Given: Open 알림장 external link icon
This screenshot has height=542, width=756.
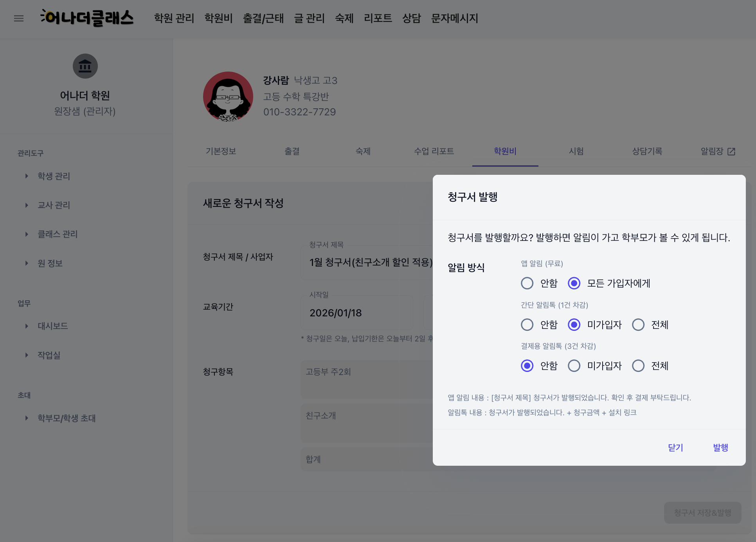Looking at the screenshot, I should point(731,152).
